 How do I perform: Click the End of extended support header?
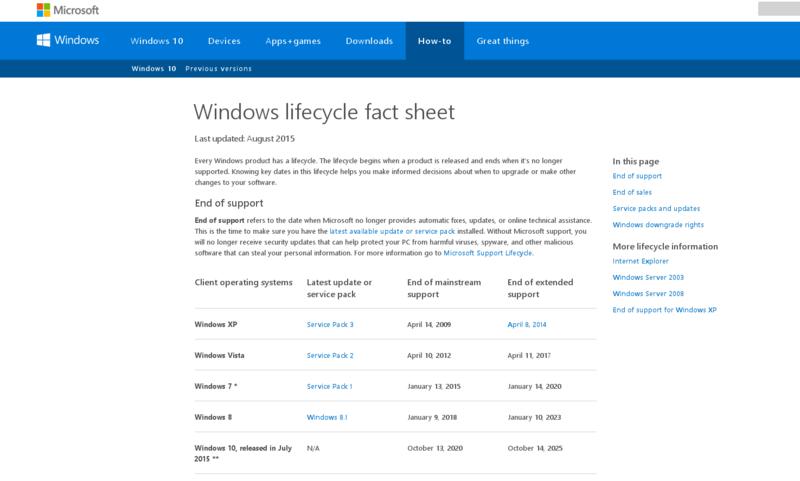(x=540, y=288)
